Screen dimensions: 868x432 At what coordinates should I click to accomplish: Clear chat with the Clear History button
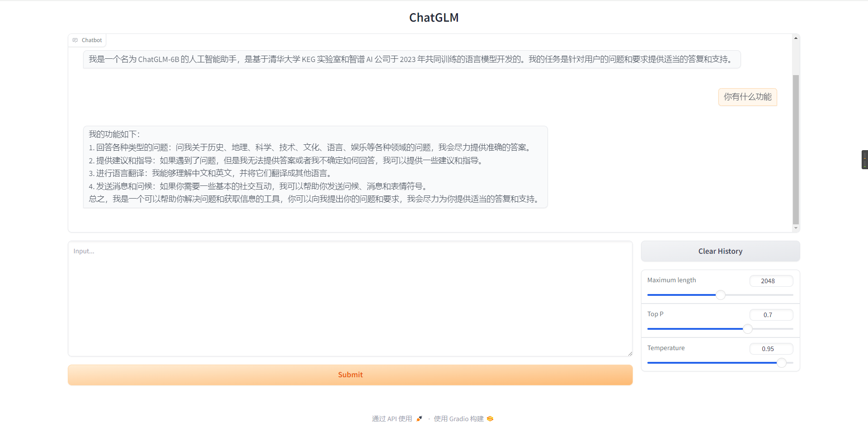coord(721,251)
